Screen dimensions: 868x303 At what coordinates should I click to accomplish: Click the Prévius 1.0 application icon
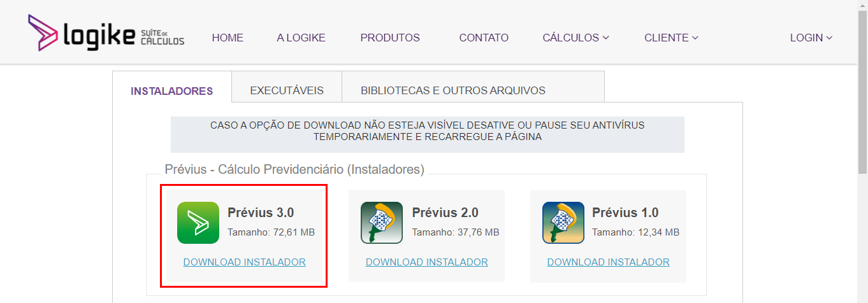[x=563, y=223]
